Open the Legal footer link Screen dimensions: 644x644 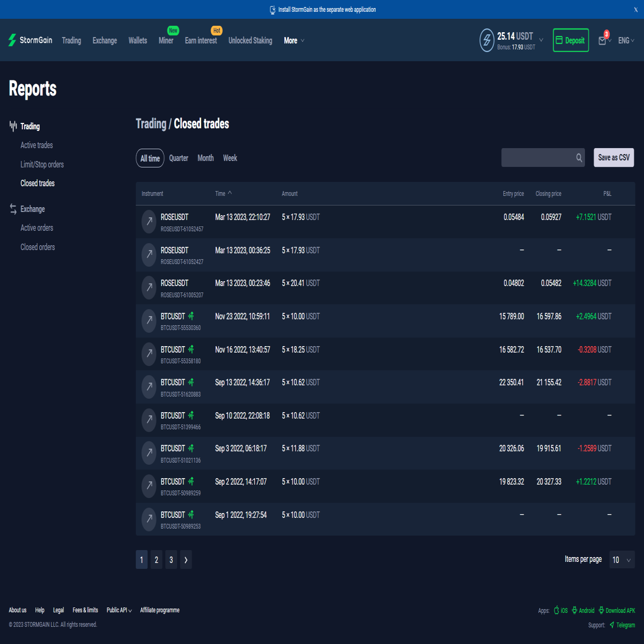click(x=58, y=610)
